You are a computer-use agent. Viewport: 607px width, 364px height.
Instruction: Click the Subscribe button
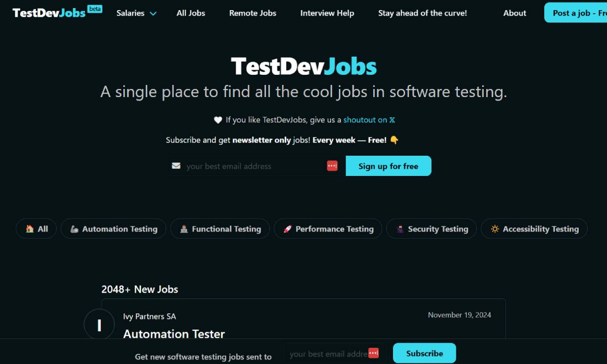pos(424,353)
